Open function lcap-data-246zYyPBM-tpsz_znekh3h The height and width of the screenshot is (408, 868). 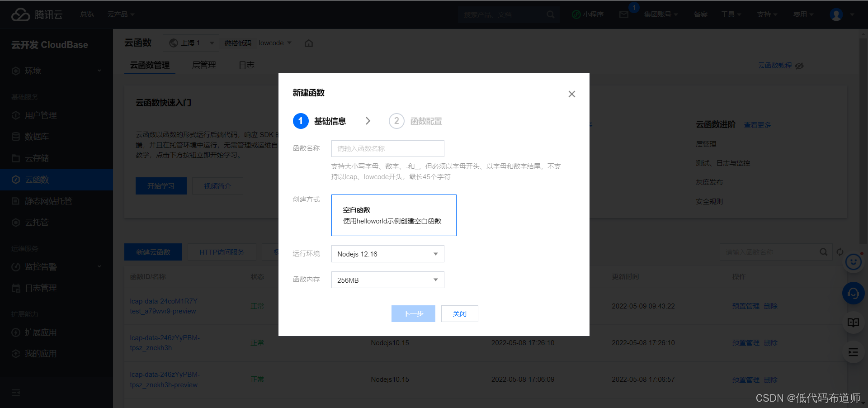click(165, 343)
